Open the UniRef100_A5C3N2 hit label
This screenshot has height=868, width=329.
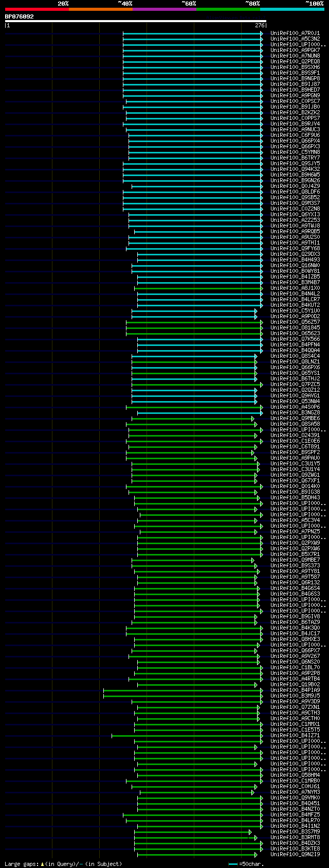click(x=295, y=39)
